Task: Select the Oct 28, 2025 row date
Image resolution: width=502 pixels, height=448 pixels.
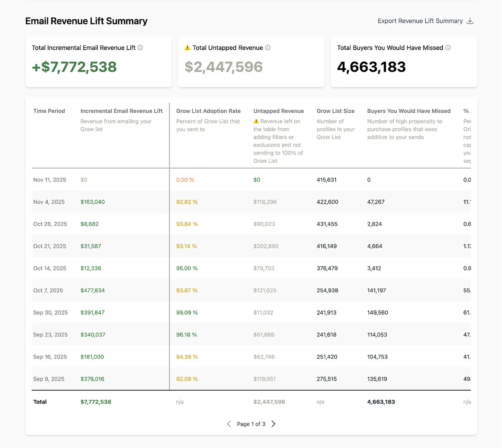Action: (x=50, y=224)
